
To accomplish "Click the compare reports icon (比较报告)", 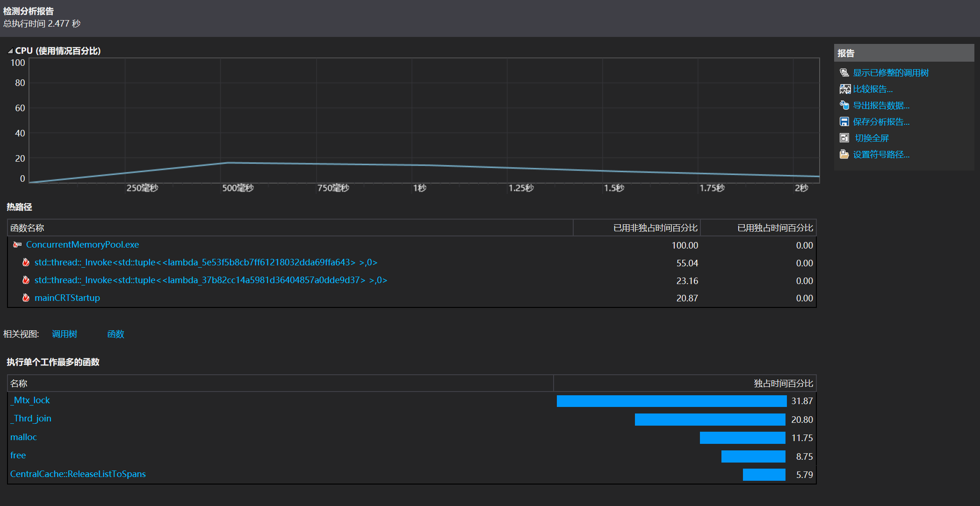I will coord(844,89).
